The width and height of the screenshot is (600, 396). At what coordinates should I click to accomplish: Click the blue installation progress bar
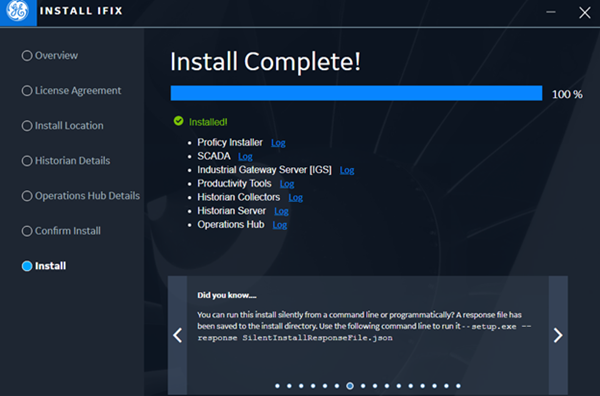[356, 93]
